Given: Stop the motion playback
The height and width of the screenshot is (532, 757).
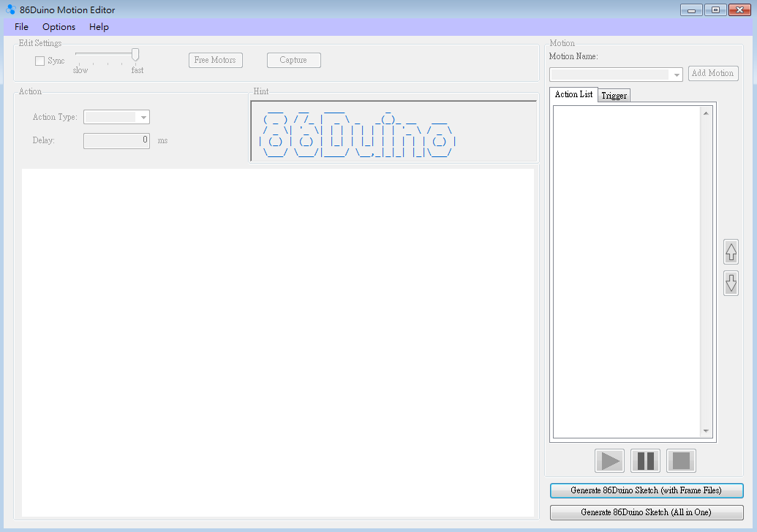Looking at the screenshot, I should pyautogui.click(x=681, y=460).
